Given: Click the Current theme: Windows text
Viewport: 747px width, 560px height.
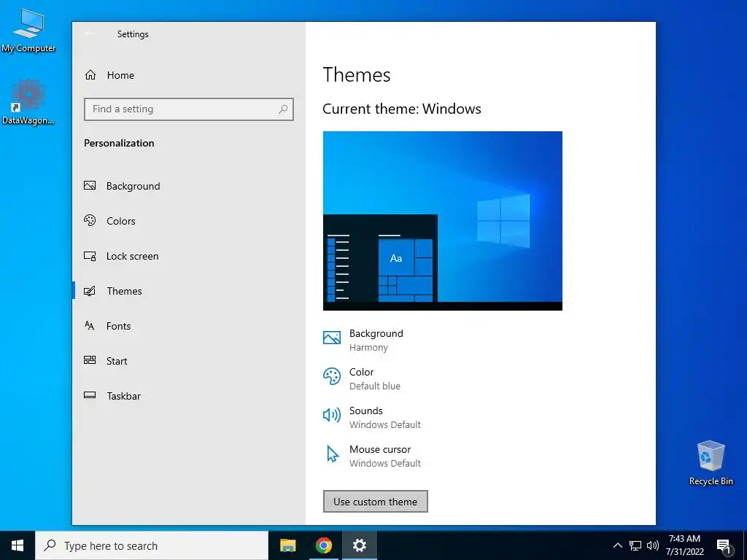Looking at the screenshot, I should click(x=402, y=109).
